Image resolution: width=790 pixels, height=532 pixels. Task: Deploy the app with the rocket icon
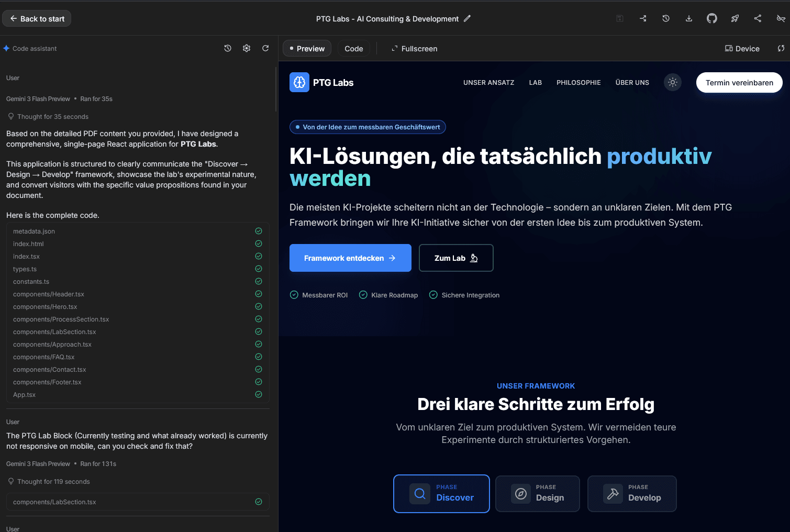click(x=735, y=19)
